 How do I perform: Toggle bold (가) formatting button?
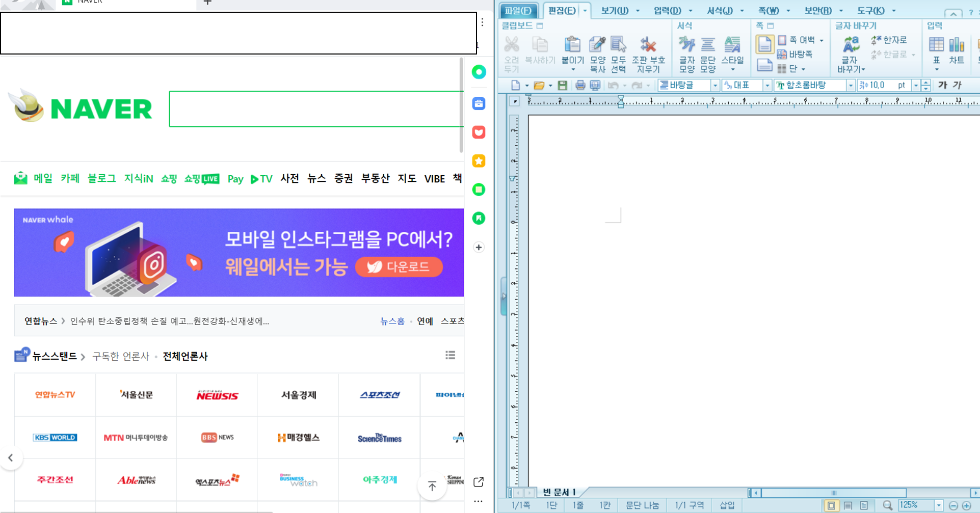click(x=943, y=85)
